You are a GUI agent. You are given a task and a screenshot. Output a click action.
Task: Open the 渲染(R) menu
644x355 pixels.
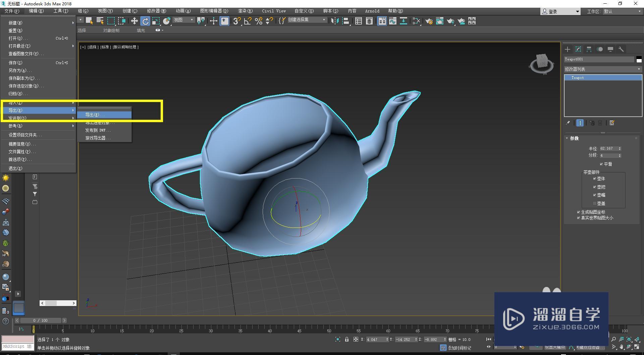[x=245, y=11]
